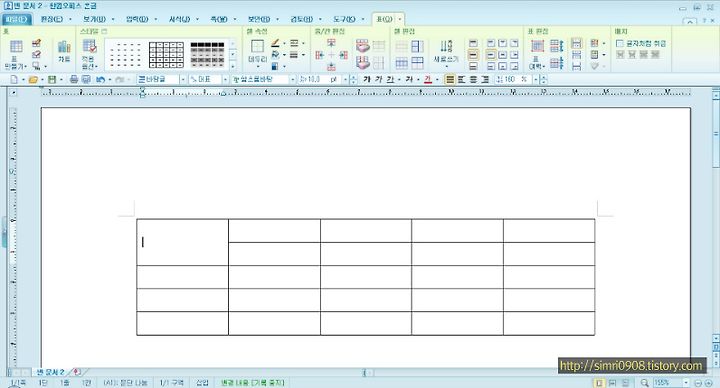This screenshot has height=388, width=720.
Task: Toggle italic 가 formatting
Action: pyautogui.click(x=378, y=79)
